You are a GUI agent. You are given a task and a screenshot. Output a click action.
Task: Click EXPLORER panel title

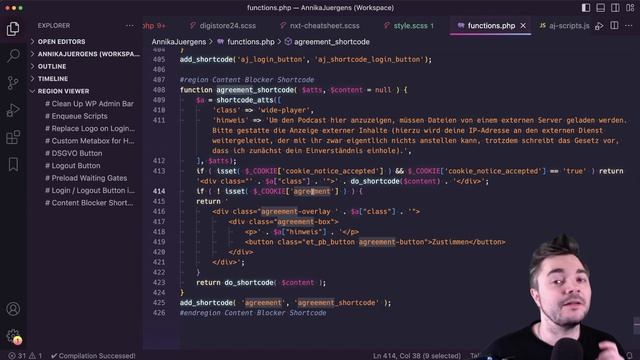[54, 25]
